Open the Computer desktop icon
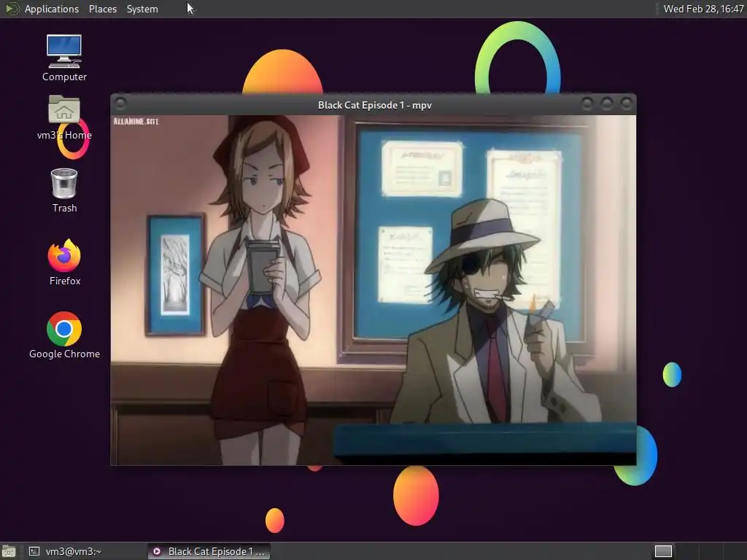The width and height of the screenshot is (747, 560). (x=64, y=57)
